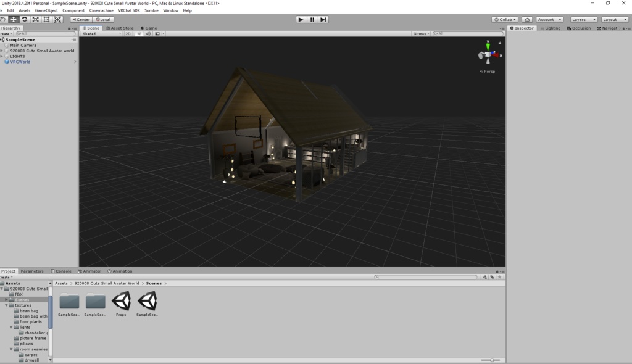Select the Move tool

[x=14, y=19]
